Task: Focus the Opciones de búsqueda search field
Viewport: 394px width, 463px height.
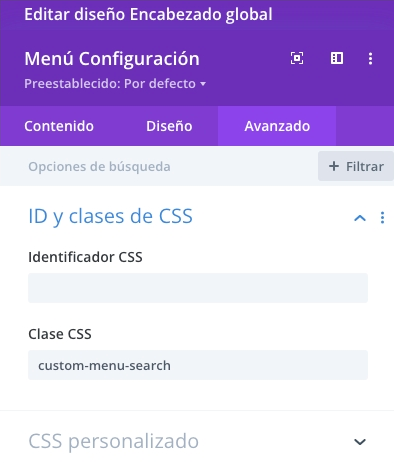Action: click(159, 166)
